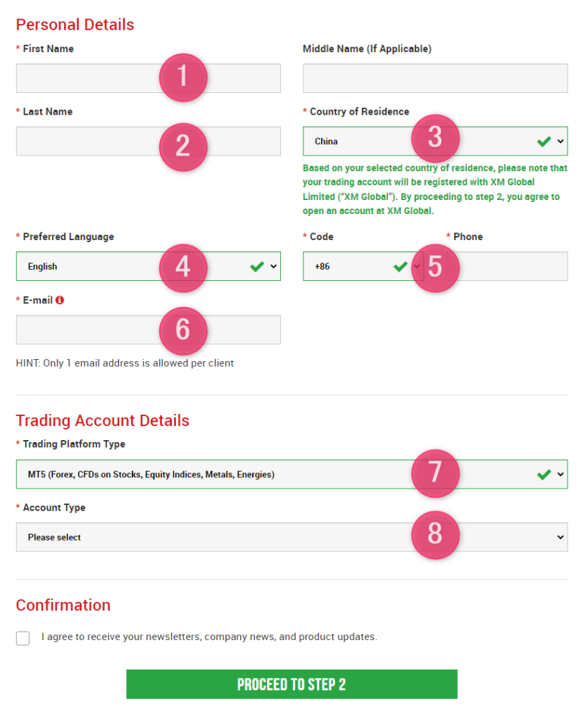
Task: Expand the Preferred Language dropdown arrow
Action: point(273,266)
